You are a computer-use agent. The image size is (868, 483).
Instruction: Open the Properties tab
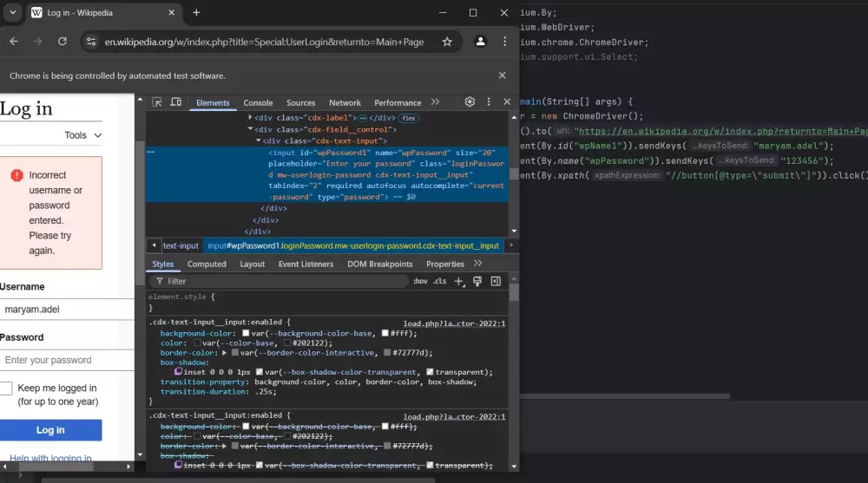point(445,264)
